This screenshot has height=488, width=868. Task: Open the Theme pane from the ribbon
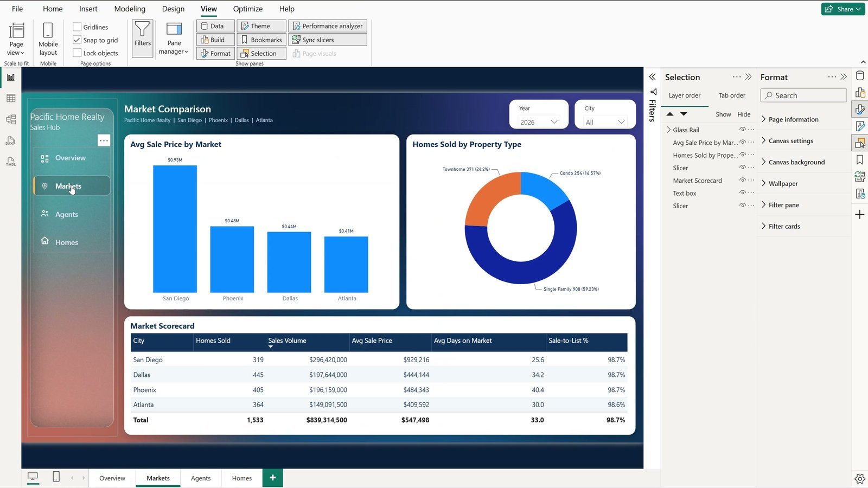click(x=261, y=26)
